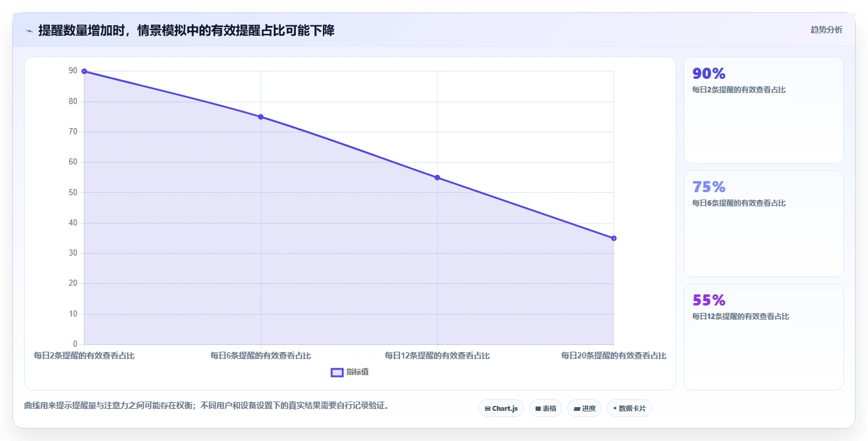The height and width of the screenshot is (441, 868).
Task: Select the 进度 chip
Action: (x=584, y=408)
